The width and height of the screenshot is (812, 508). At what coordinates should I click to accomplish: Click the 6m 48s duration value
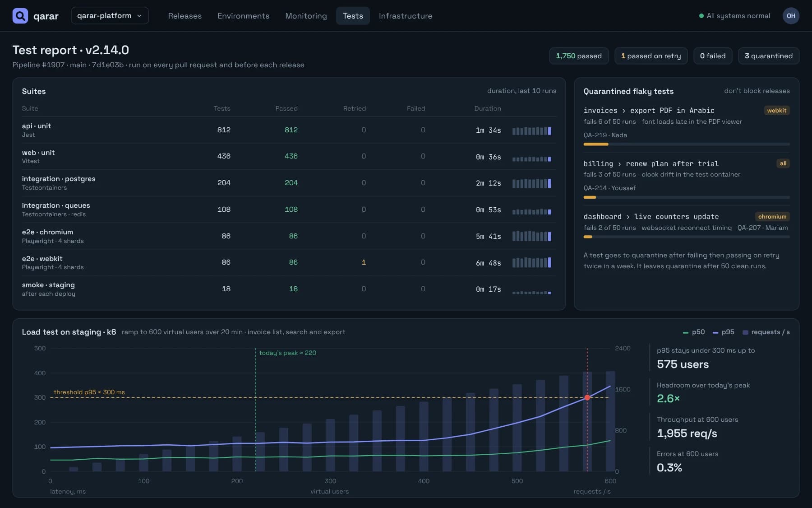[x=489, y=263]
